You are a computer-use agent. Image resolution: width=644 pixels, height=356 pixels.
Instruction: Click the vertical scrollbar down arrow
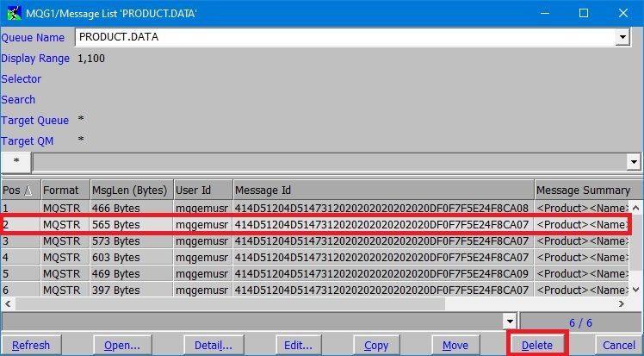(635, 290)
